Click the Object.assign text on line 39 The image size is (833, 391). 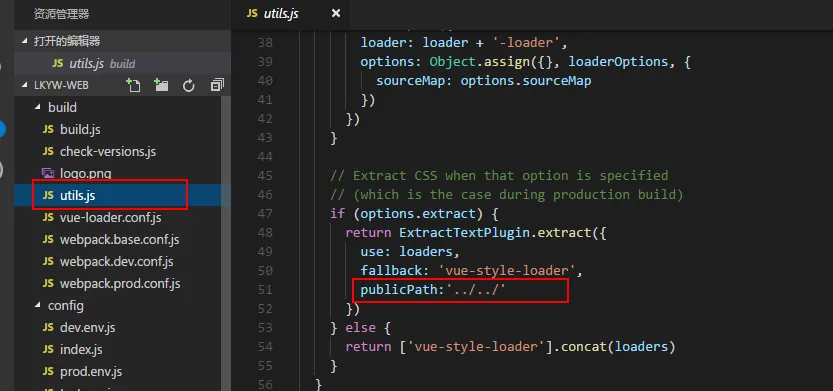[480, 62]
